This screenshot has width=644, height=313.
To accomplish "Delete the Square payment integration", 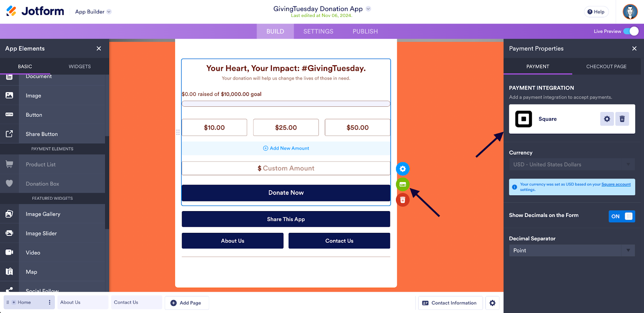I will pos(622,119).
